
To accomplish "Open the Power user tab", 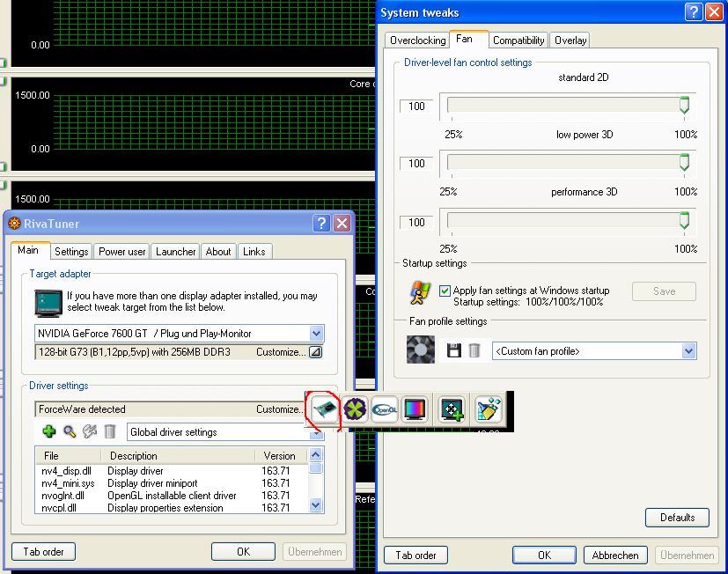I will [x=122, y=252].
